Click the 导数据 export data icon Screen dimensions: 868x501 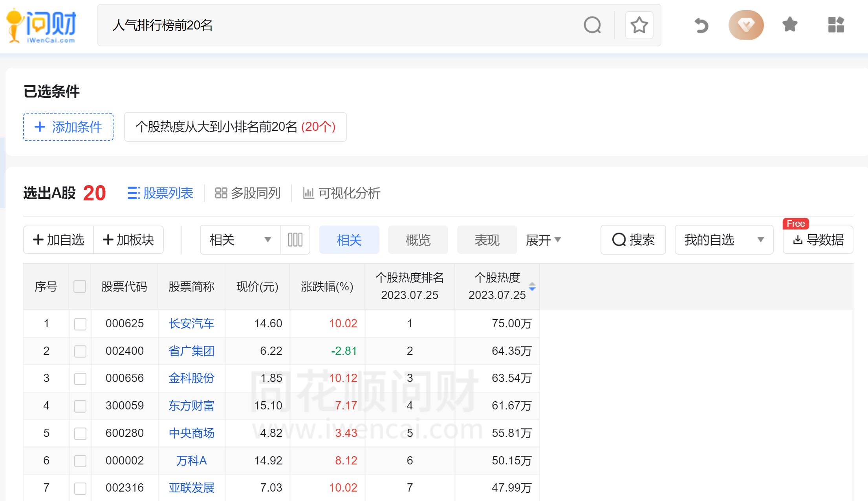click(x=818, y=240)
